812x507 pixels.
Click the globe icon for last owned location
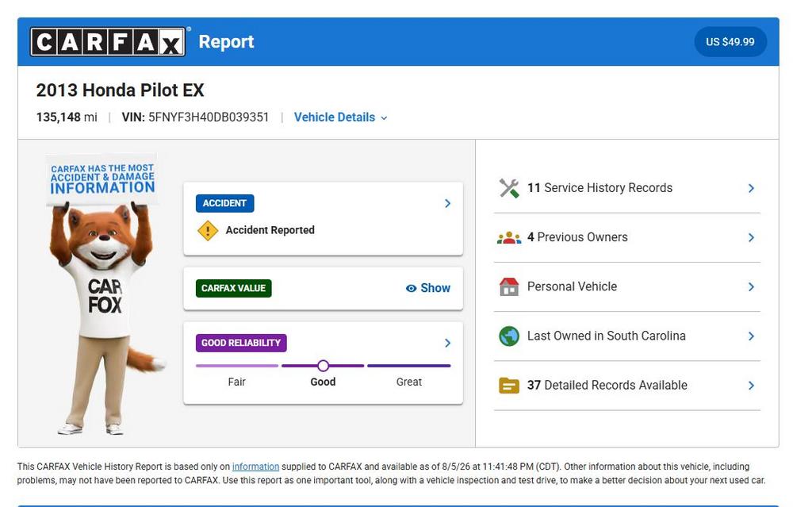[509, 336]
